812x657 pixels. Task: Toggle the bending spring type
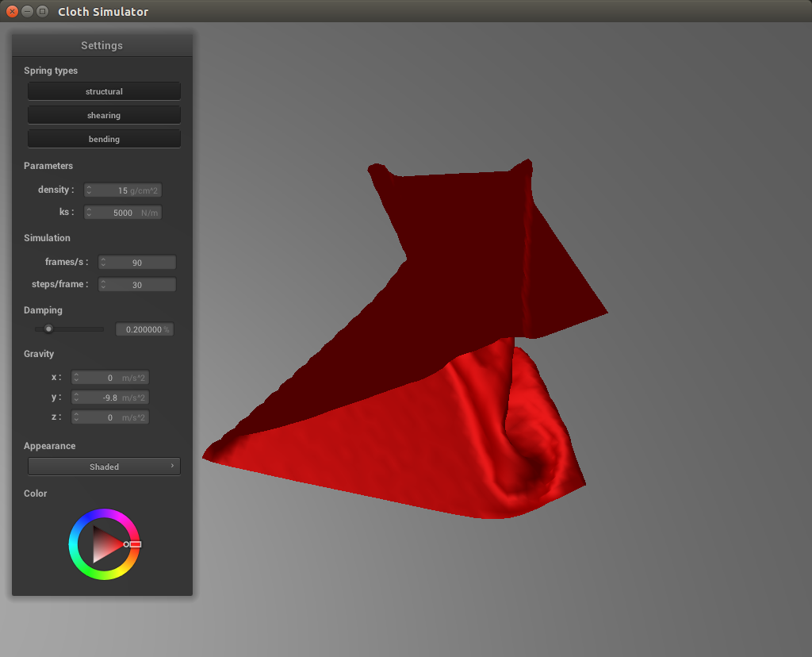point(104,139)
